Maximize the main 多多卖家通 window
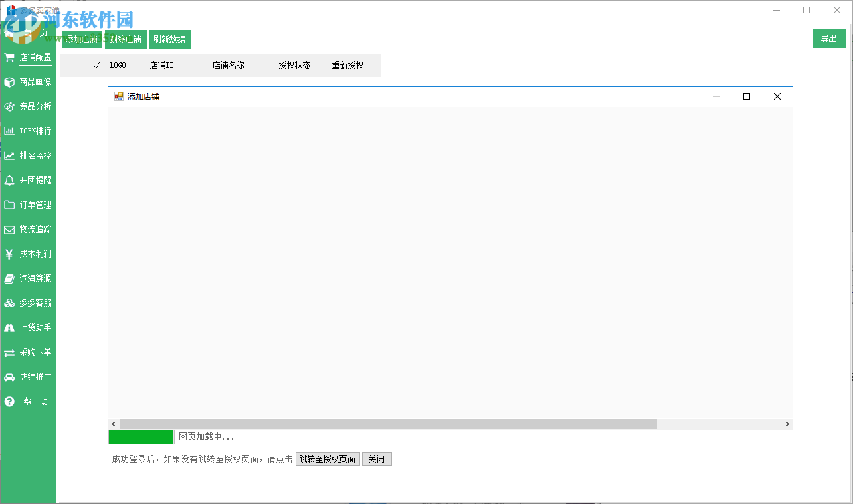Image resolution: width=853 pixels, height=504 pixels. tap(806, 10)
